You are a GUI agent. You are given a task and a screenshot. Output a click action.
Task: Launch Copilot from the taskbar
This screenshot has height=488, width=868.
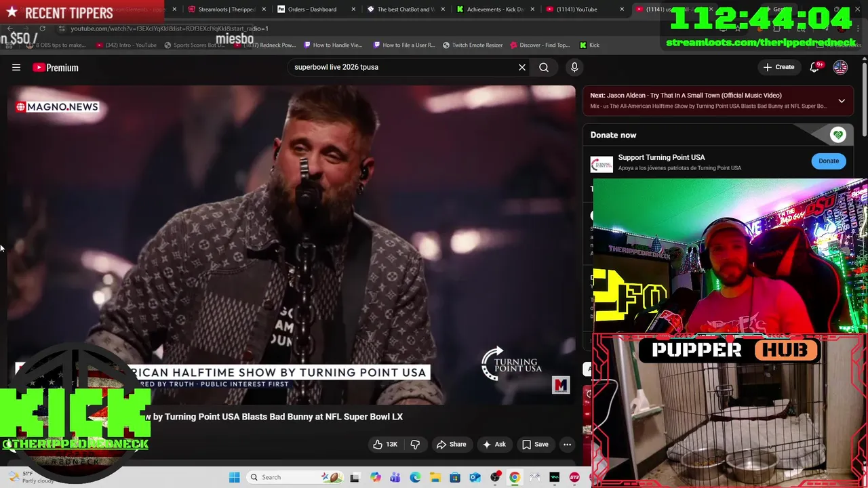(x=375, y=477)
